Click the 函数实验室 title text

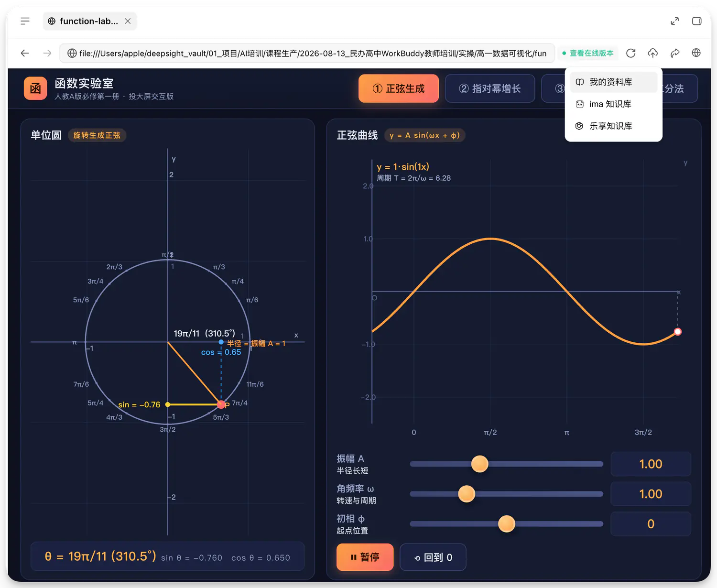(84, 83)
